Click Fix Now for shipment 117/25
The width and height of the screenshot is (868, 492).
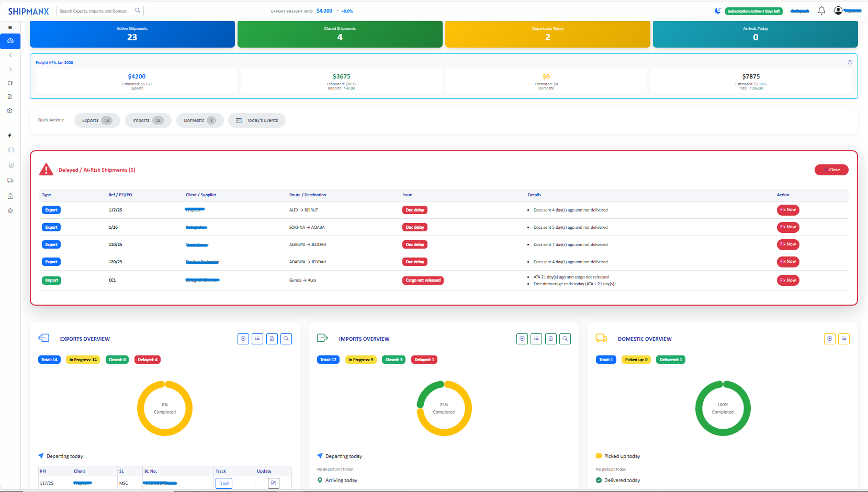[x=788, y=209]
